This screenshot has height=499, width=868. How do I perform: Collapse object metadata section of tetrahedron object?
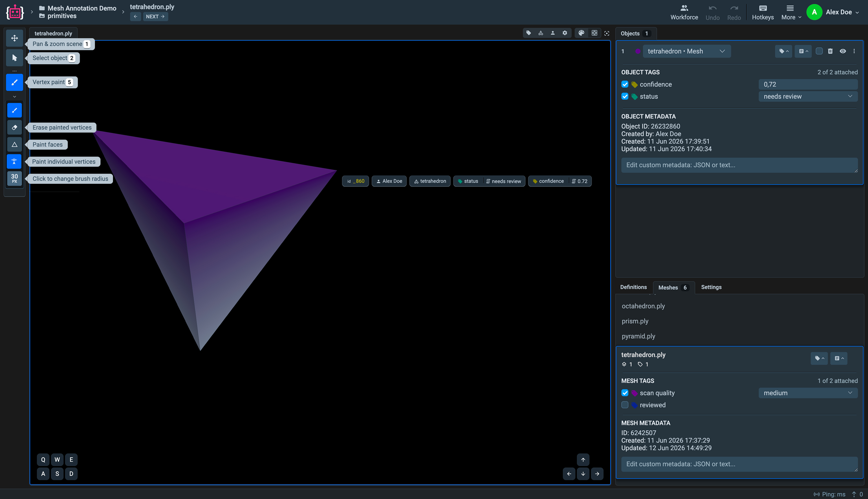click(x=803, y=52)
